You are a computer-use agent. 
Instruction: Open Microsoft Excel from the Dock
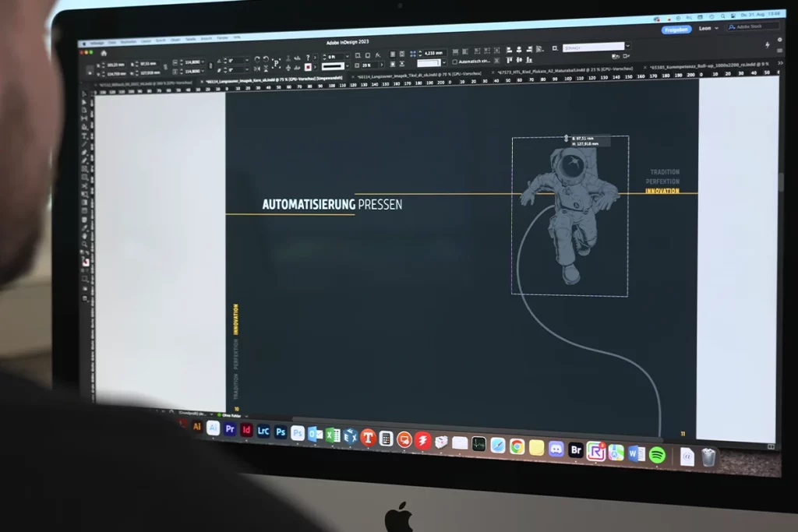click(x=333, y=435)
